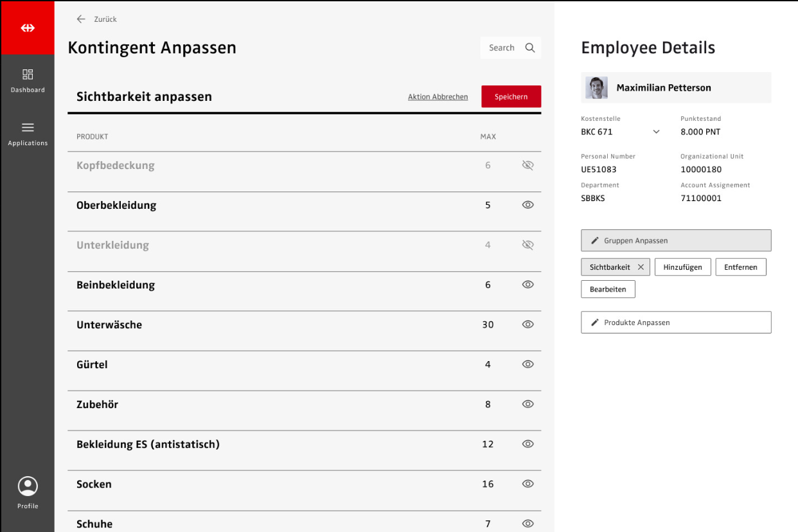Toggle visibility of Unterwäsche
This screenshot has width=798, height=532.
528,324
